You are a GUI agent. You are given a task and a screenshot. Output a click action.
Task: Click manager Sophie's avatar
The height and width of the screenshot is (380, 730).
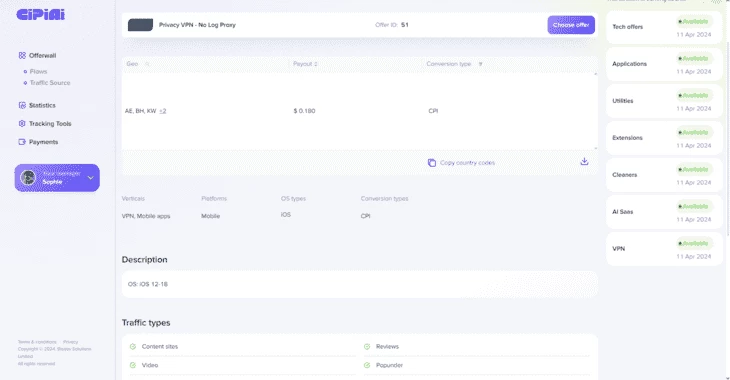[28, 177]
